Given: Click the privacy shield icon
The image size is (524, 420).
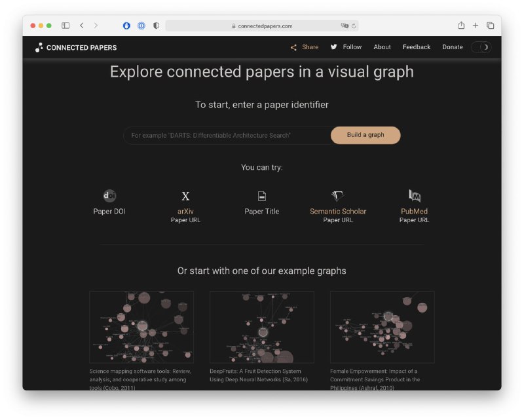Looking at the screenshot, I should [156, 26].
